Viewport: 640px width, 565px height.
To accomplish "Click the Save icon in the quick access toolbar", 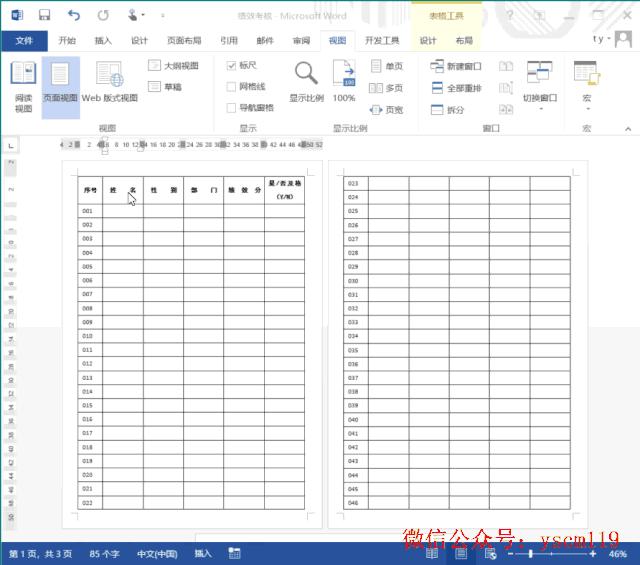I will 44,16.
